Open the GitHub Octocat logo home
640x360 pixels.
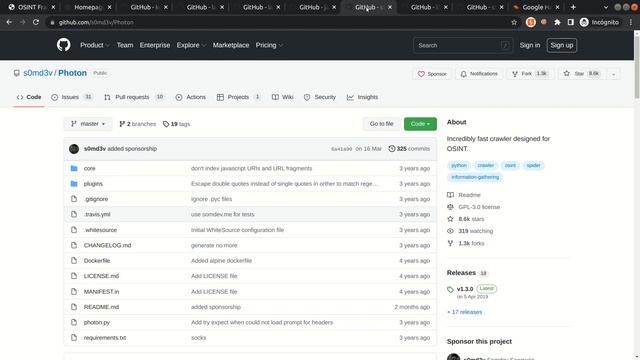pos(63,45)
